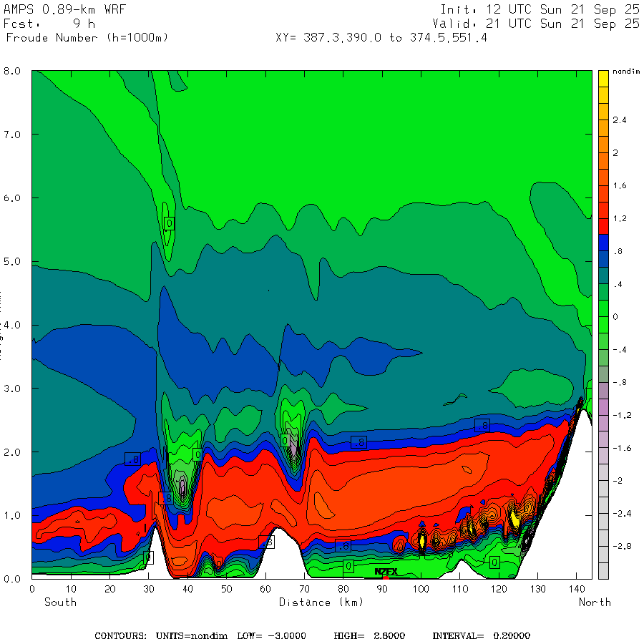Viewport: 644px width, 644px height.
Task: Click the 4.0 height axis label
Action: [12, 325]
